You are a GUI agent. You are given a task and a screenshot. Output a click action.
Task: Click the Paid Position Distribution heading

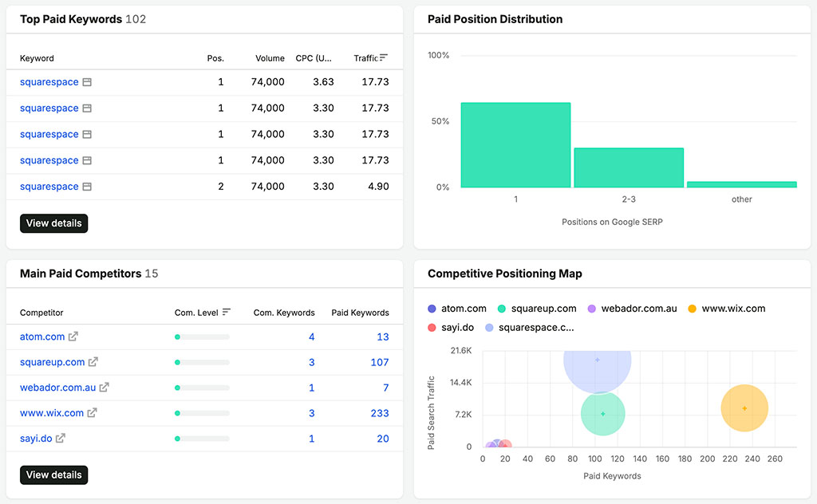pyautogui.click(x=495, y=19)
